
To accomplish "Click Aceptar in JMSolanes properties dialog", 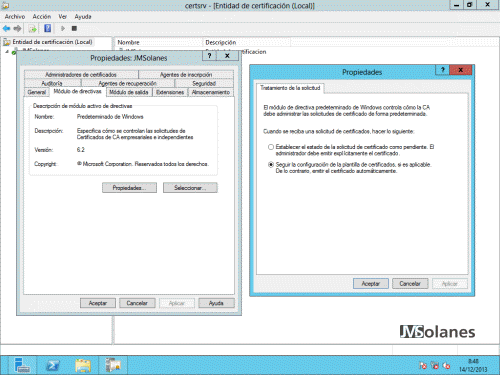I will (x=98, y=303).
